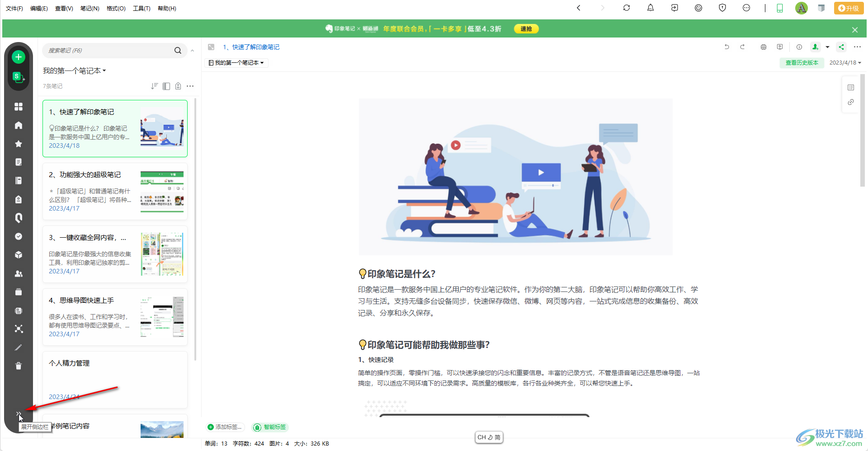Close the green promotional banner
Viewport: 868px width, 451px height.
855,30
